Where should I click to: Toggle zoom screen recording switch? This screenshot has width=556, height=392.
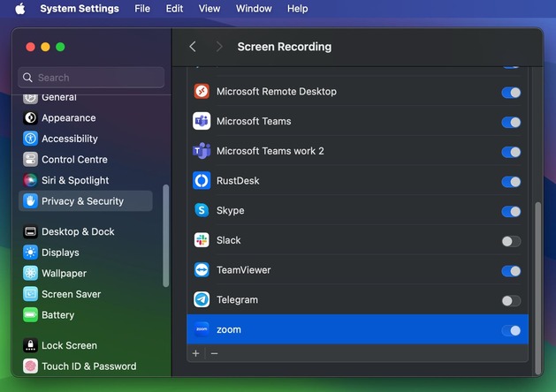point(511,330)
